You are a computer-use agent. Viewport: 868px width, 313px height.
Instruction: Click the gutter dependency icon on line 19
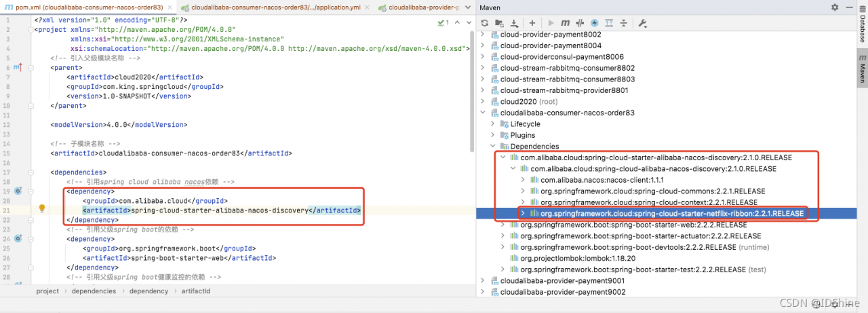coord(18,191)
